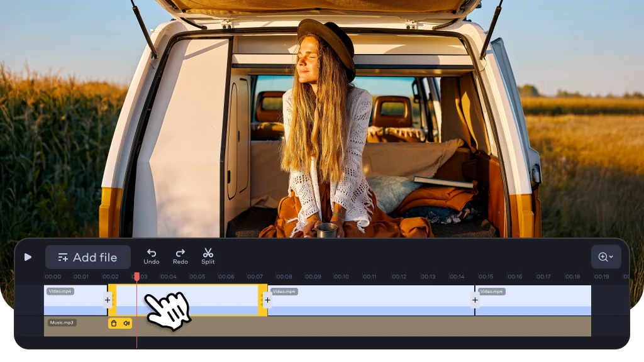The width and height of the screenshot is (644, 362).
Task: Redo the last action
Action: [180, 256]
